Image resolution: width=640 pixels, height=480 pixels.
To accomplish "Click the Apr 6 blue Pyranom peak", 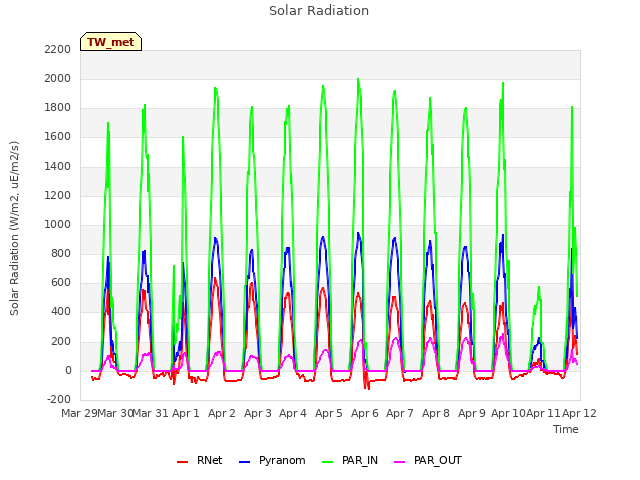I will [x=358, y=233].
